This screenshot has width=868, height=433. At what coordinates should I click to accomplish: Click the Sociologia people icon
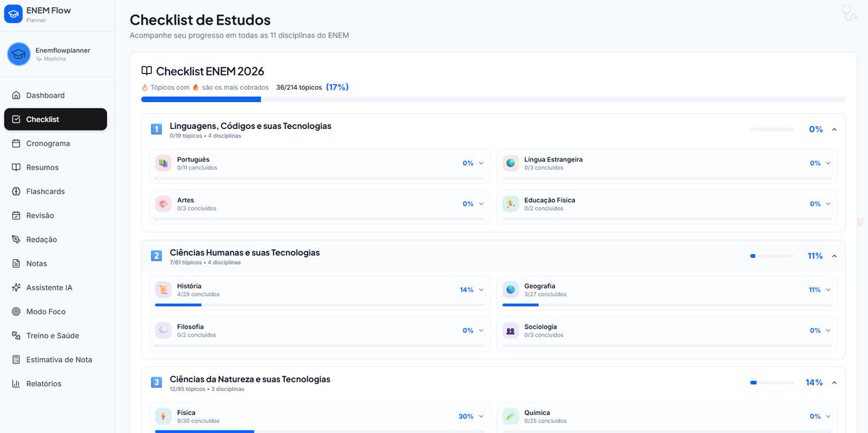tap(511, 330)
